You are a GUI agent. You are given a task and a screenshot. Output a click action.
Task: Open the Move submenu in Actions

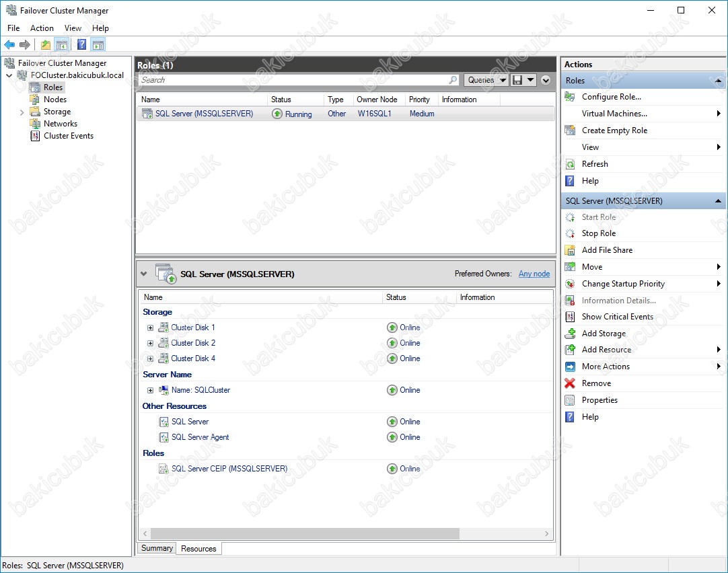point(643,267)
